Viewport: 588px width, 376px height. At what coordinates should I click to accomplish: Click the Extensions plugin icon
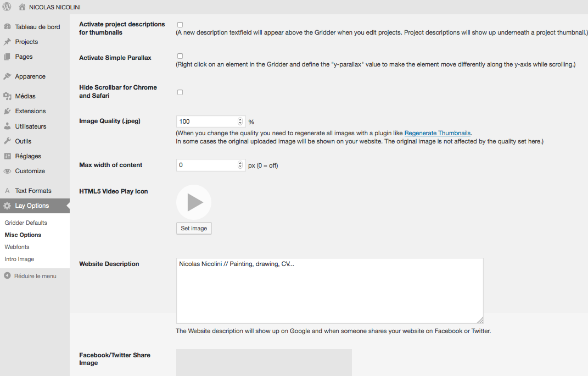(7, 111)
